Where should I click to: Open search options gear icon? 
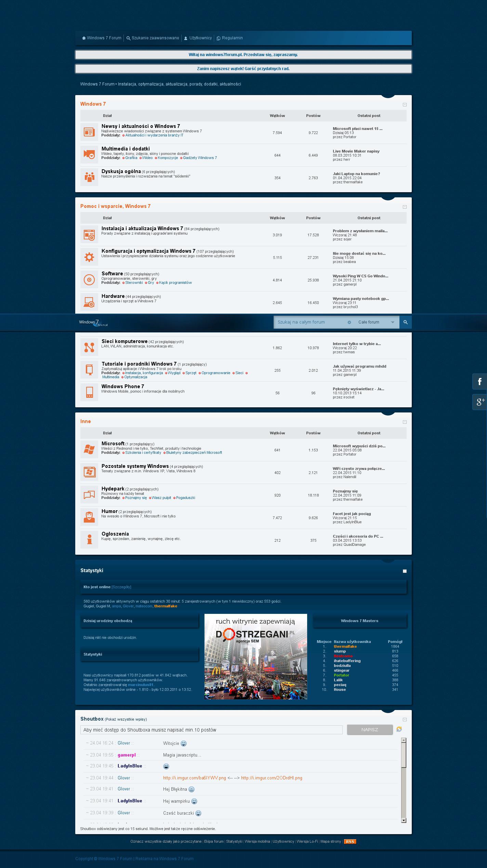(349, 322)
